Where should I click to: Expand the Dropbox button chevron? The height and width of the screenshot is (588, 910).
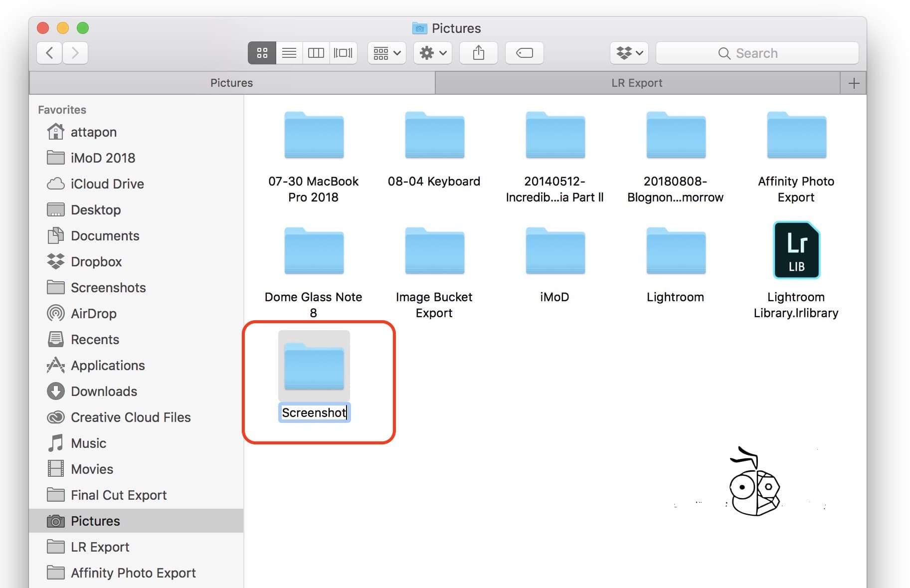(x=640, y=53)
